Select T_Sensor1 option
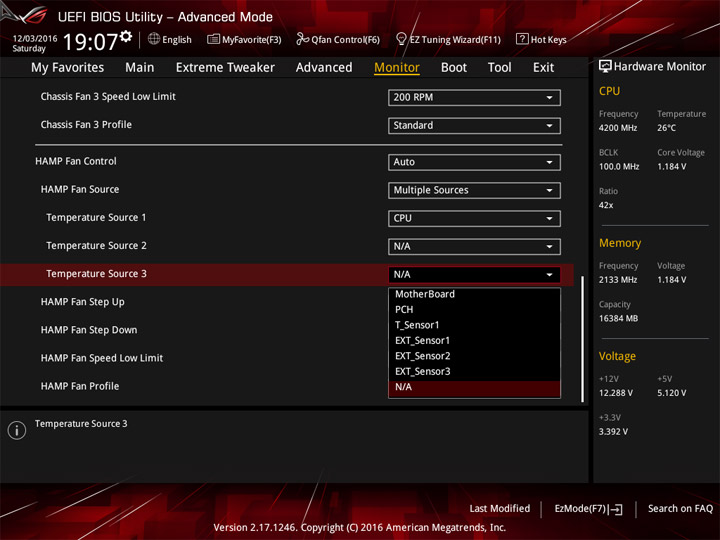 (474, 325)
